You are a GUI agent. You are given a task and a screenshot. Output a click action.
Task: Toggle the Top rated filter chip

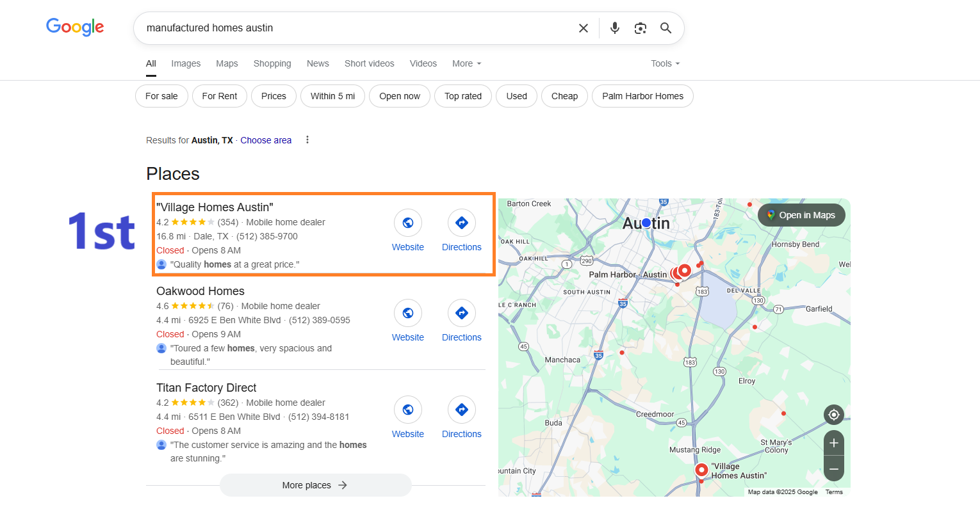coord(463,96)
